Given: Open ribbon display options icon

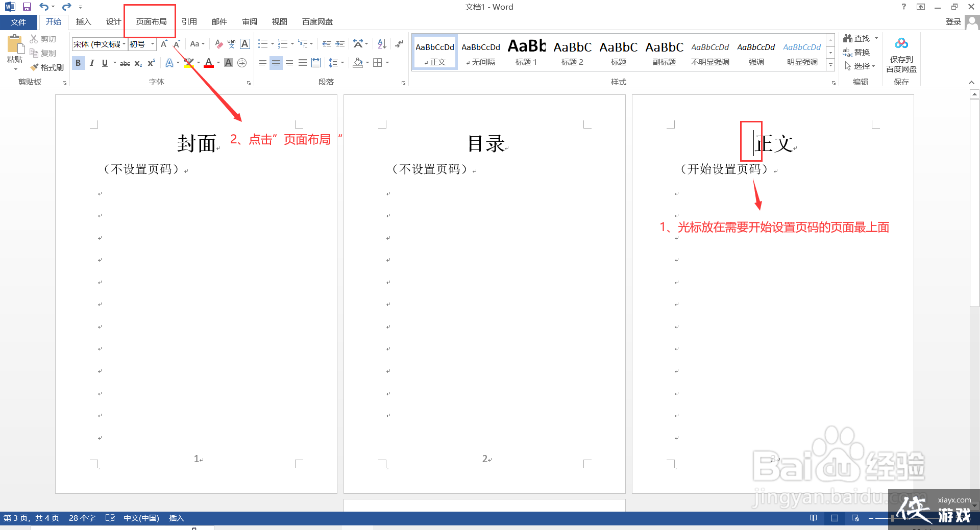Looking at the screenshot, I should click(921, 7).
